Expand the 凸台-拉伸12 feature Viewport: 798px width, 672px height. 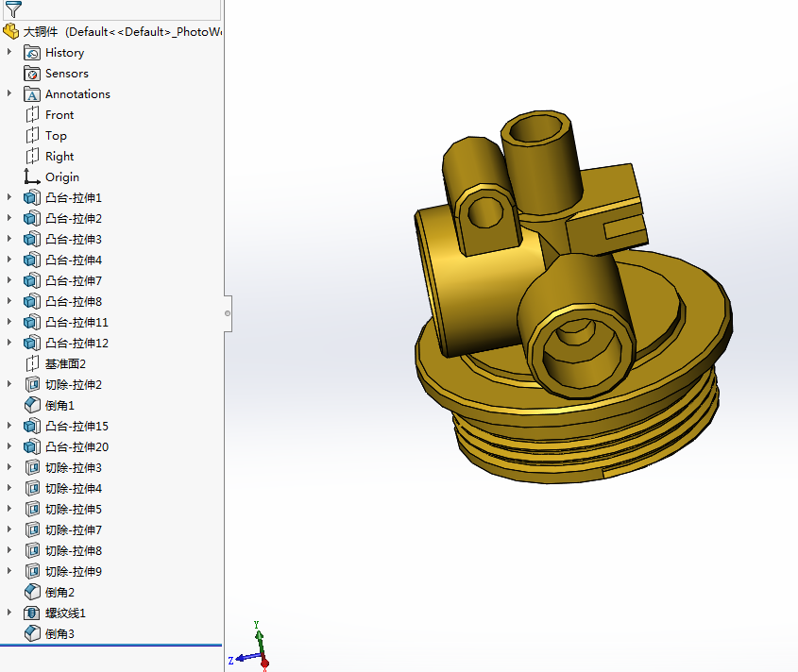pos(9,343)
